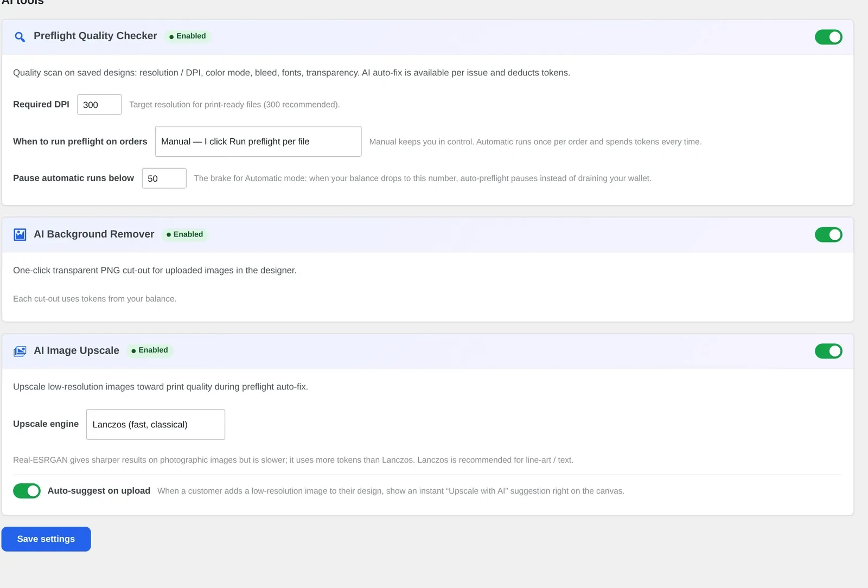
Task: Click the 'Pause automatic runs below' label
Action: point(73,178)
